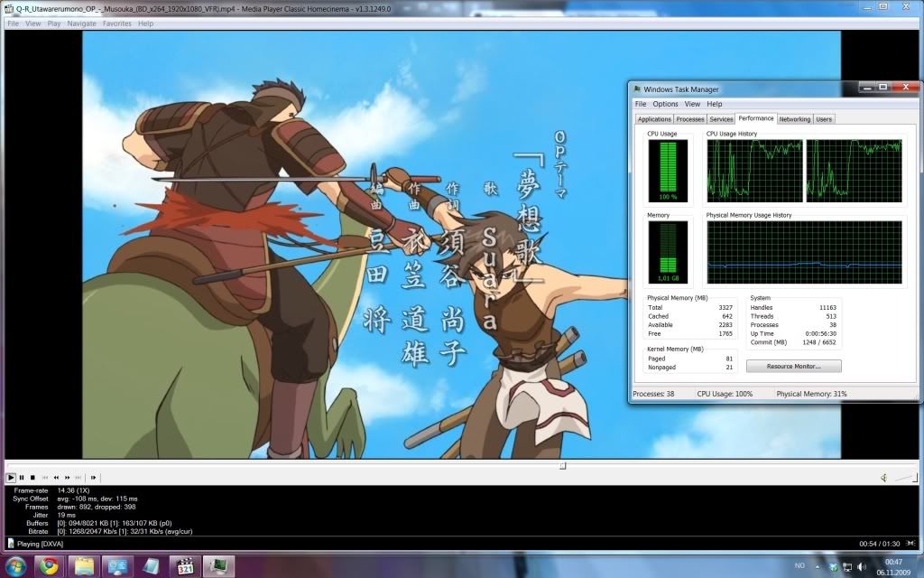Stop the video with the stop button
The image size is (924, 578).
click(32, 477)
